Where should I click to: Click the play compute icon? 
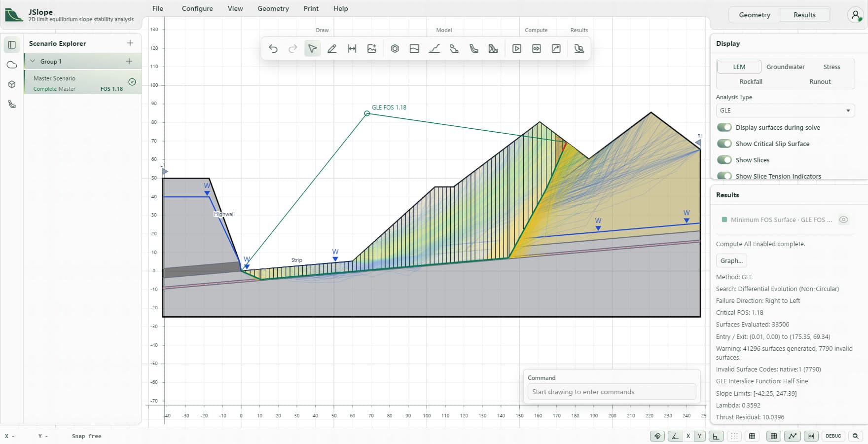tap(516, 48)
